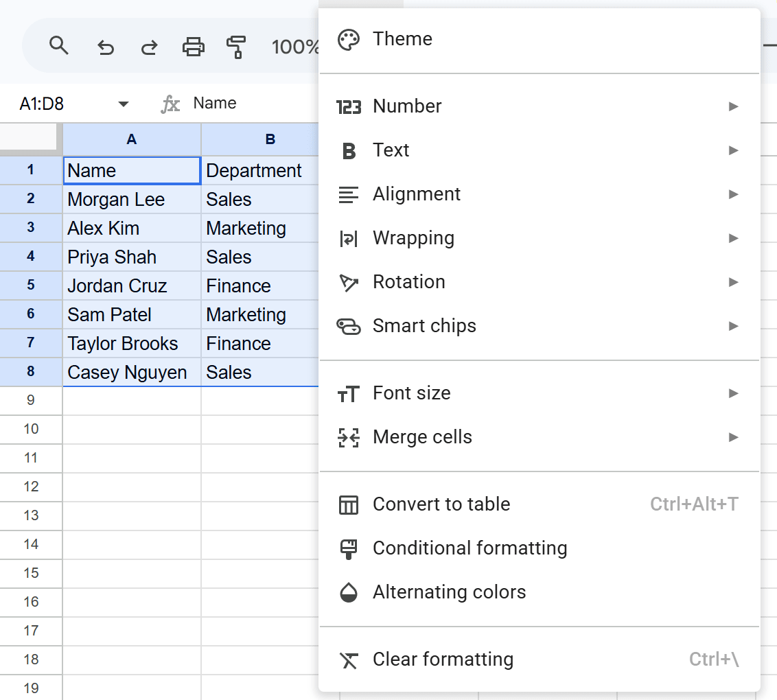777x700 pixels.
Task: Click the Conditional formatting brush icon
Action: (x=349, y=549)
